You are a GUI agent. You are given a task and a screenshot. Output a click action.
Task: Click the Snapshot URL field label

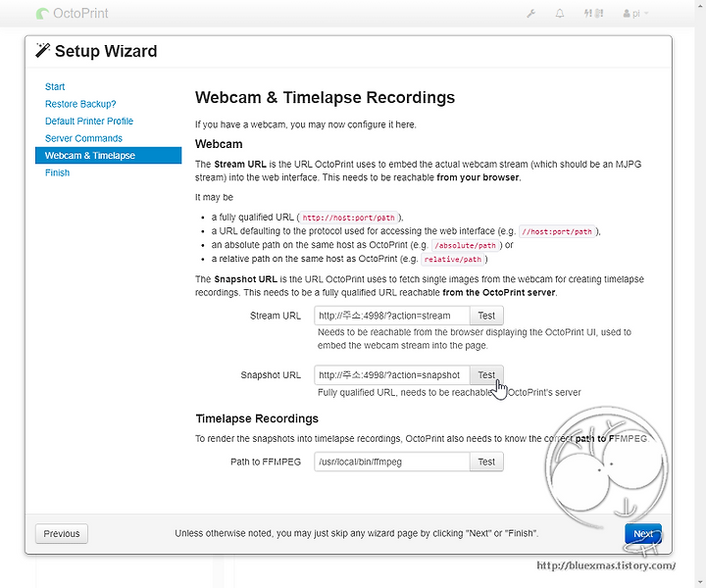coord(271,375)
